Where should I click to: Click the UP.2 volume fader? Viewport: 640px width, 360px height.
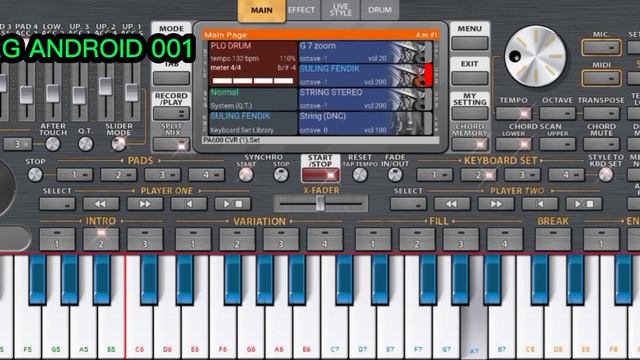coord(105,86)
